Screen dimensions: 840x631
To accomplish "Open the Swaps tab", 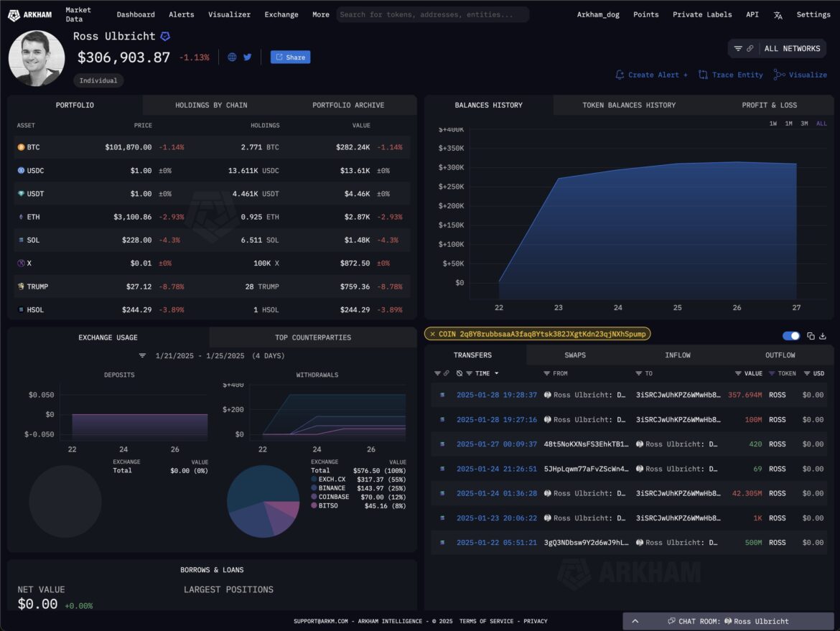I will [x=575, y=355].
